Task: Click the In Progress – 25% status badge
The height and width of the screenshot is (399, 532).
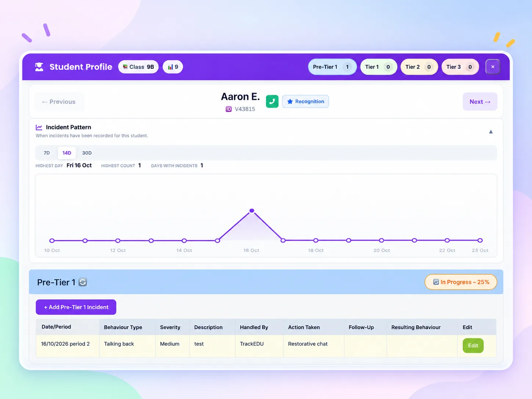Action: tap(461, 282)
